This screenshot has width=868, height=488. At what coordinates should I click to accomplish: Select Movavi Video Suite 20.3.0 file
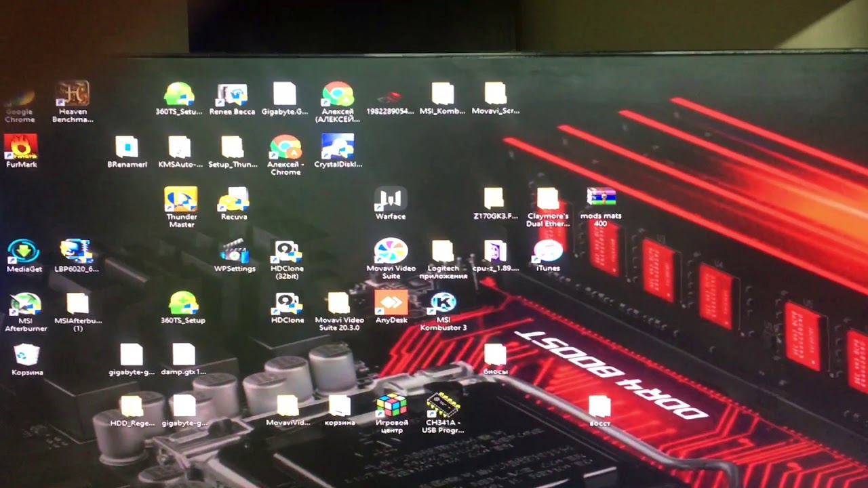pos(339,312)
